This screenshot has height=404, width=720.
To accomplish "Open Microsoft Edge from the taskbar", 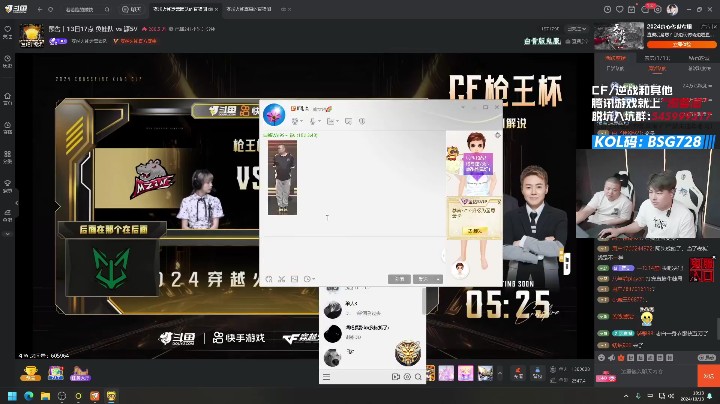I will click(28, 396).
